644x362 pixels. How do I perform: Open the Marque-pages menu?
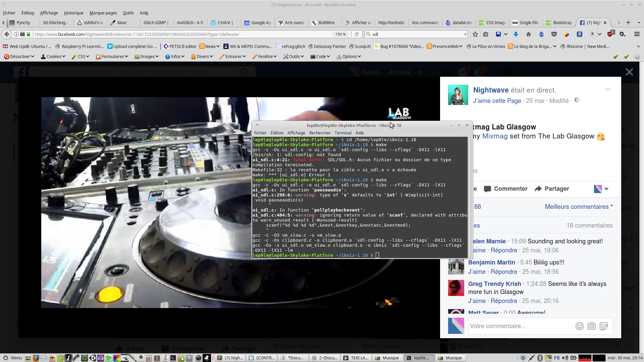[x=103, y=13]
